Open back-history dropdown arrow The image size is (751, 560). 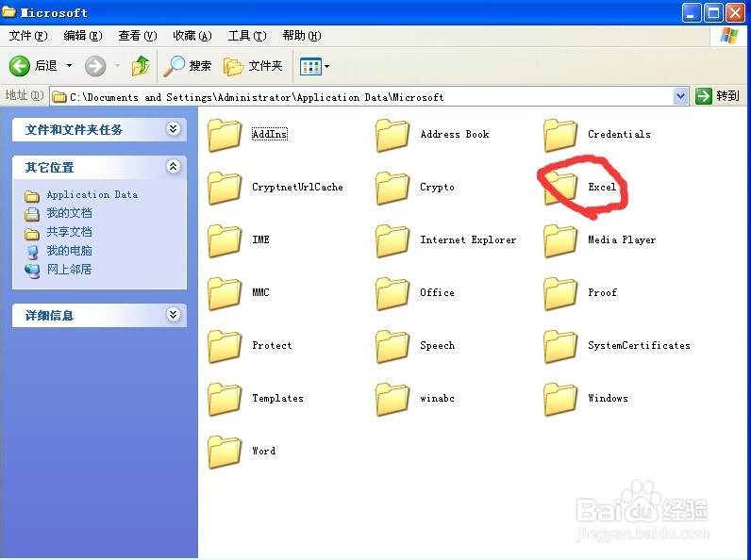[70, 66]
